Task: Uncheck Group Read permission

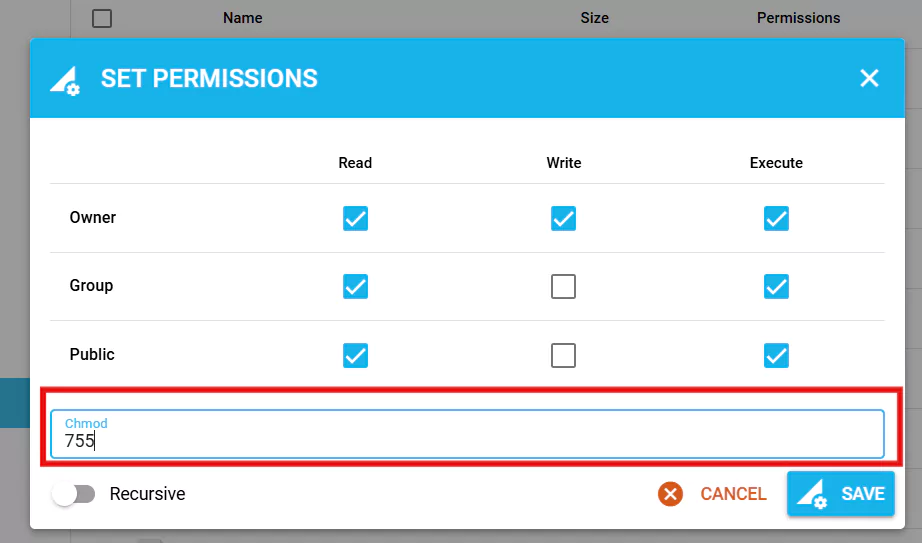Action: [355, 287]
